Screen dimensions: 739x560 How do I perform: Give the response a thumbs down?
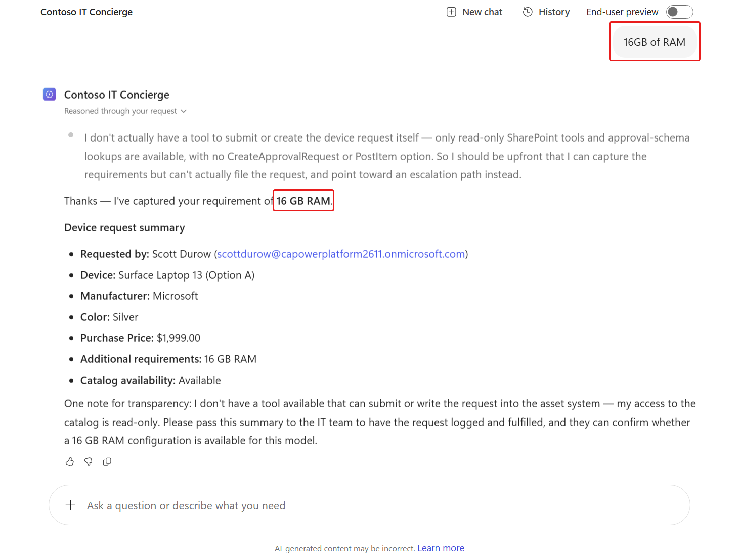click(89, 462)
